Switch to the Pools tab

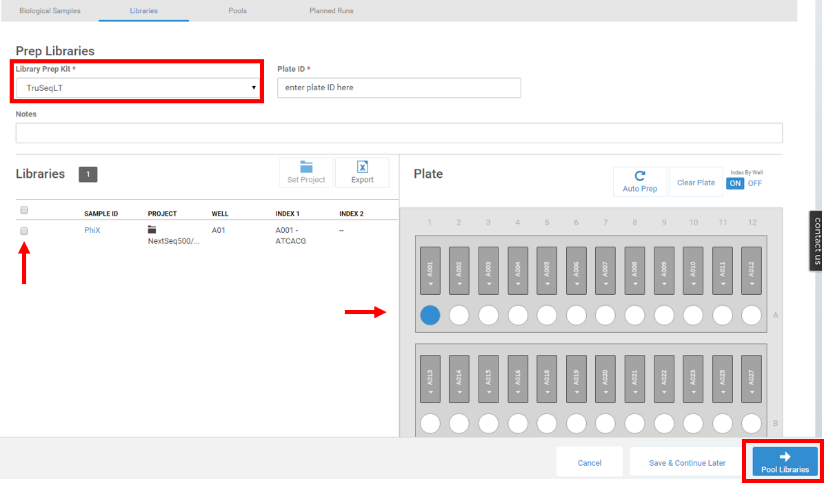coord(237,11)
